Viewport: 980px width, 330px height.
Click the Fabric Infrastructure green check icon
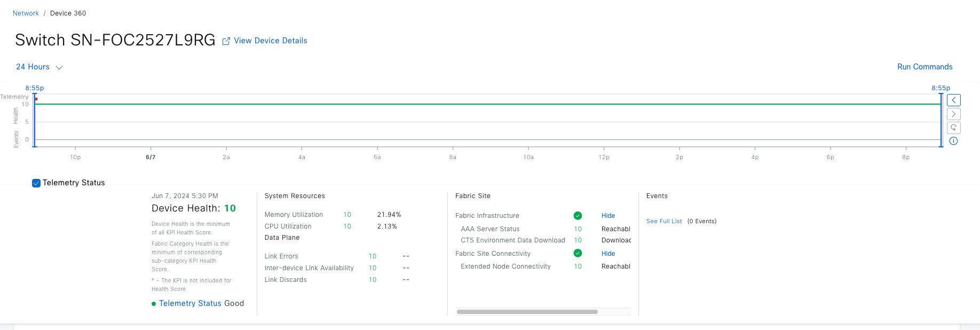coord(578,216)
